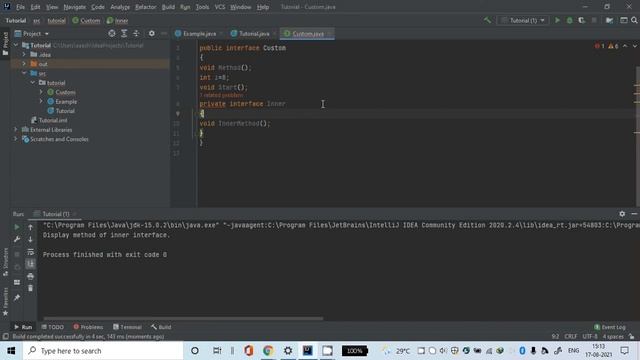Click the Inner breadcrumb in navigation bar

[x=118, y=20]
